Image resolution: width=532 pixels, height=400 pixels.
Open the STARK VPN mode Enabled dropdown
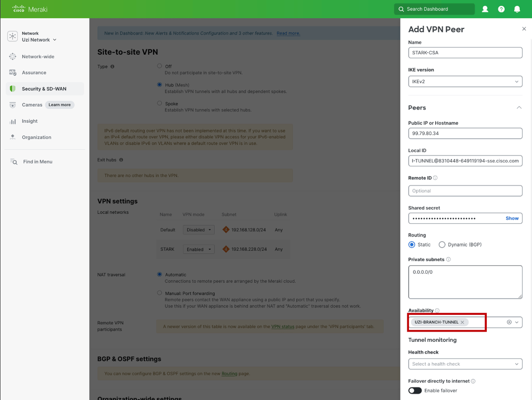(198, 250)
